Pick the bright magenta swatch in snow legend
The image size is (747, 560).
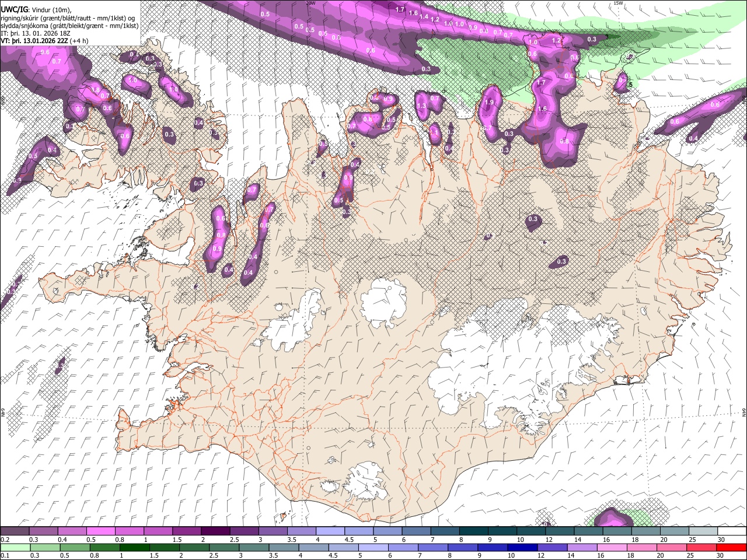click(100, 531)
